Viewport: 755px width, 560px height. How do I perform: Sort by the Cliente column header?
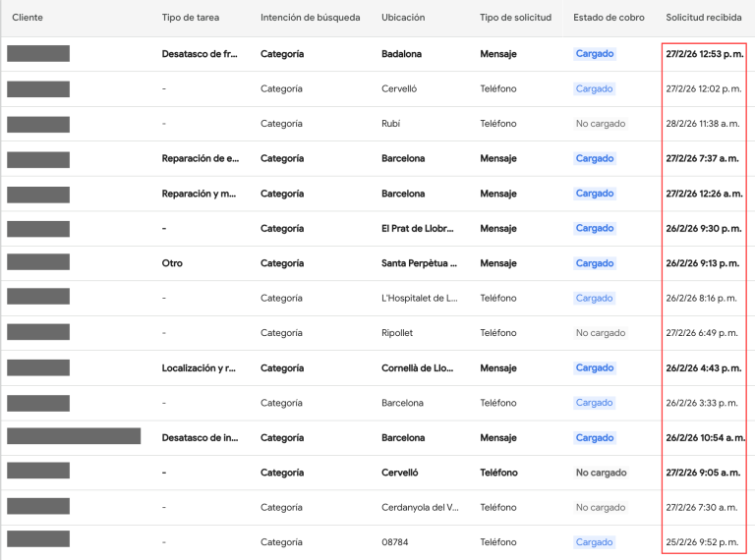[x=28, y=18]
